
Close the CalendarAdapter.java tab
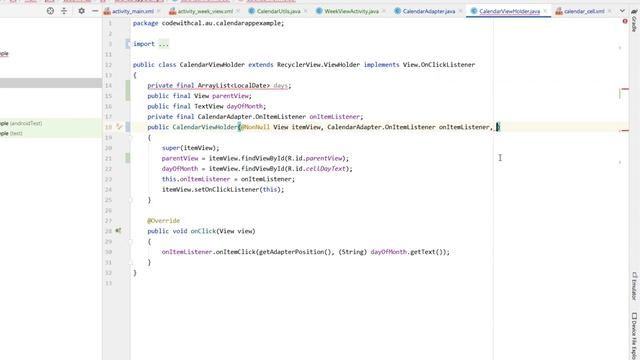coord(460,11)
